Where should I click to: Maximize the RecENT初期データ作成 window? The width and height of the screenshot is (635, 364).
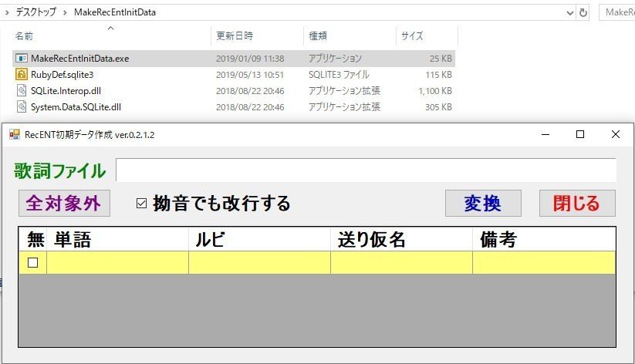coord(580,134)
